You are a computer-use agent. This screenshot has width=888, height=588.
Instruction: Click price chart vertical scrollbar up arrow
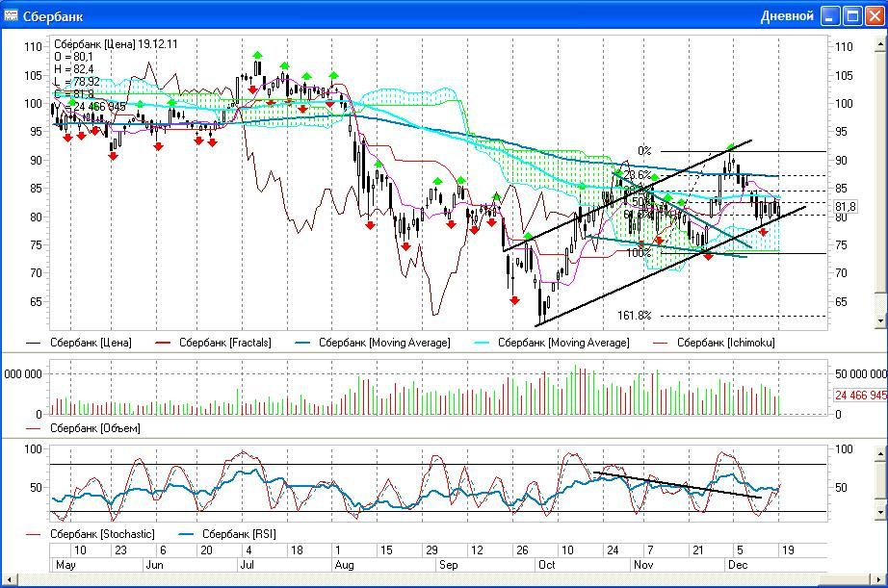pyautogui.click(x=880, y=43)
